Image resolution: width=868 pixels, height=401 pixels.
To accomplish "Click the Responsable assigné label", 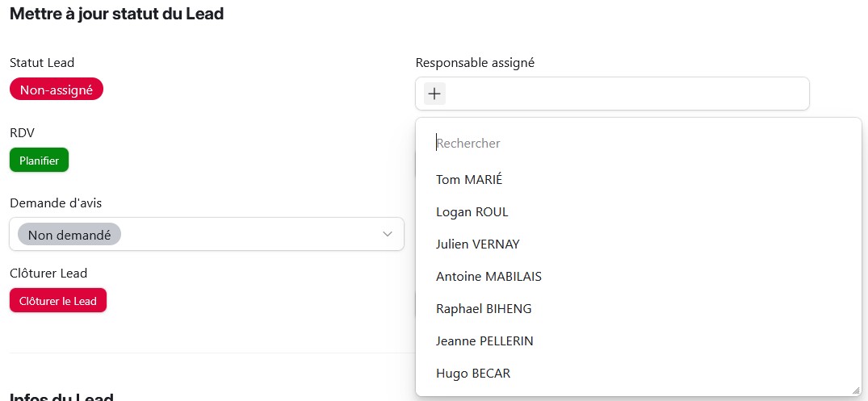I will (x=475, y=62).
